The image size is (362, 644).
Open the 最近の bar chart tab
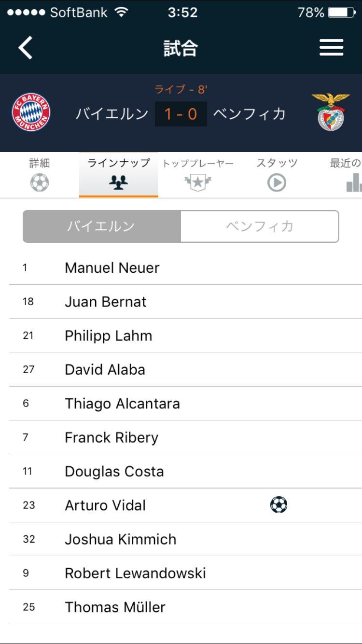353,182
